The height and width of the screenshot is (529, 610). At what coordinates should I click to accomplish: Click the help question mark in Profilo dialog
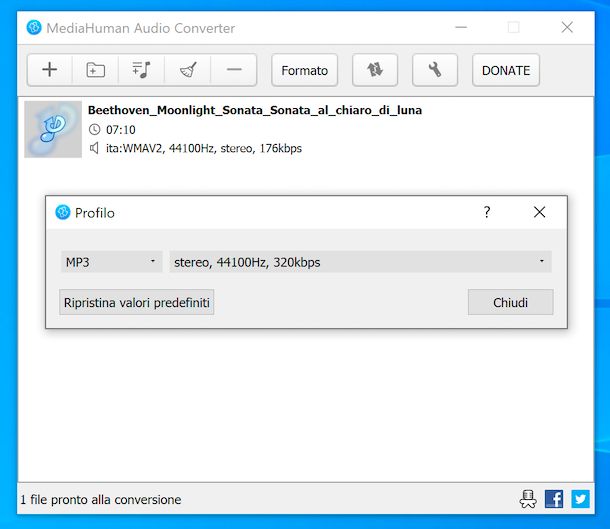click(487, 212)
